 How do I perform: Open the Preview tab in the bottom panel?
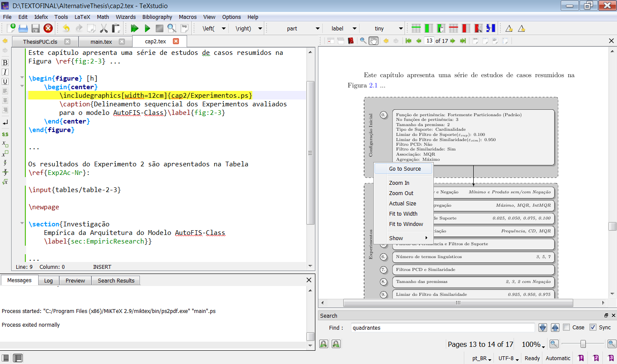pyautogui.click(x=75, y=280)
